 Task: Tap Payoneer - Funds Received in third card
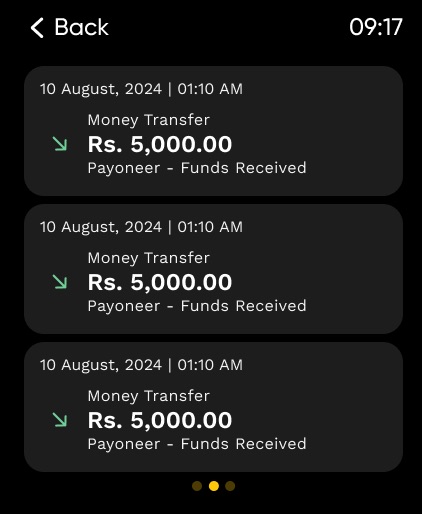pos(197,444)
